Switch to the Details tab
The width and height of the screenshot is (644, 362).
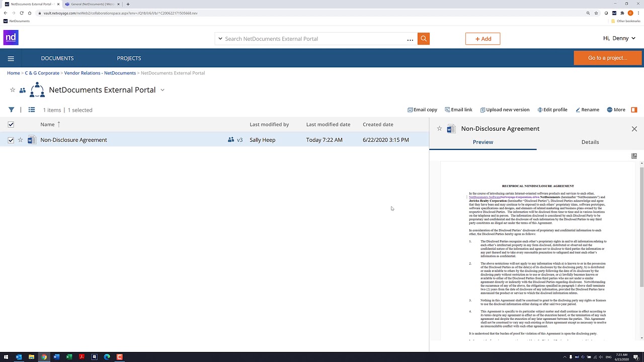pos(590,142)
